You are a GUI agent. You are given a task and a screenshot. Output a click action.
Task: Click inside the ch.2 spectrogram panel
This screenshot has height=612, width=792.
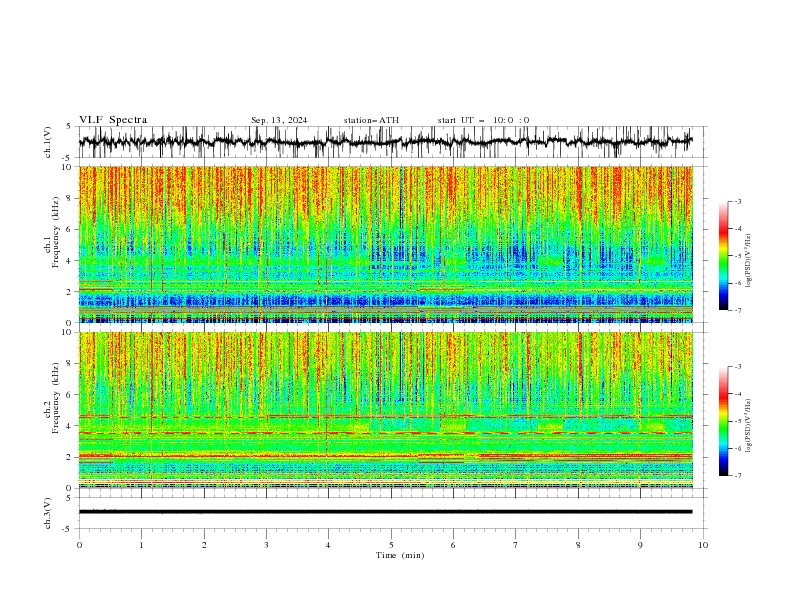(x=386, y=410)
